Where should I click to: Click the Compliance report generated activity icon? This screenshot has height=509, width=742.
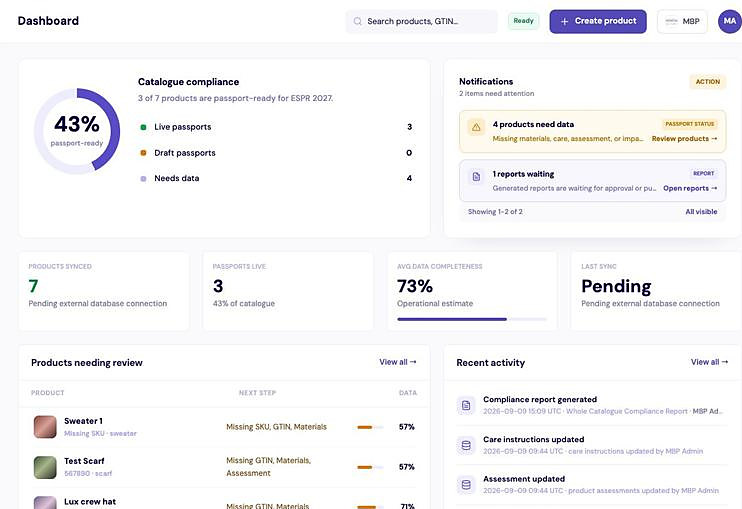coord(466,405)
